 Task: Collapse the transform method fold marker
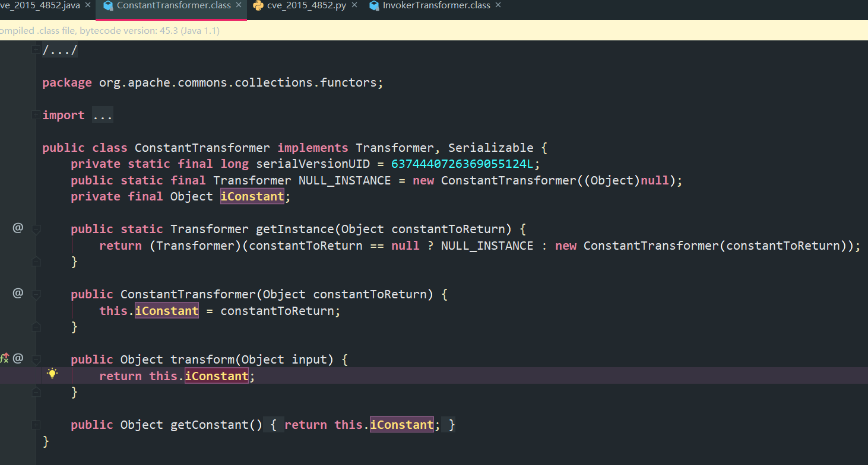pos(36,359)
